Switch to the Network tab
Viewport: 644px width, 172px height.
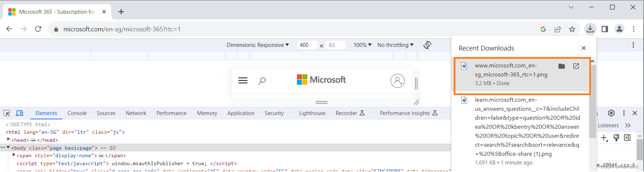pyautogui.click(x=136, y=113)
